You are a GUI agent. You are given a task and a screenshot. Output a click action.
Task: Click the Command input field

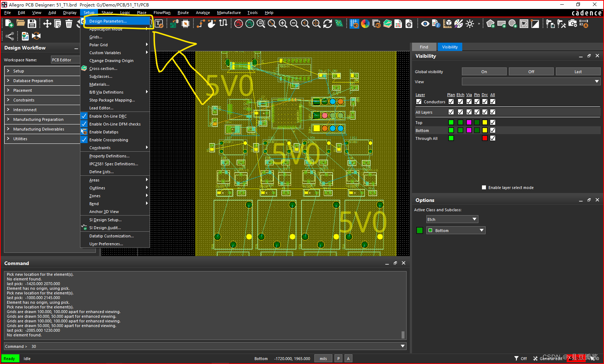[x=205, y=346]
